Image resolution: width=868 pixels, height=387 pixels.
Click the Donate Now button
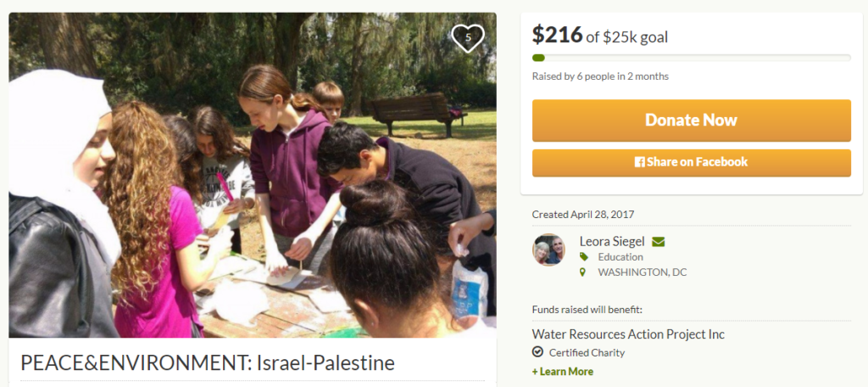pyautogui.click(x=692, y=121)
